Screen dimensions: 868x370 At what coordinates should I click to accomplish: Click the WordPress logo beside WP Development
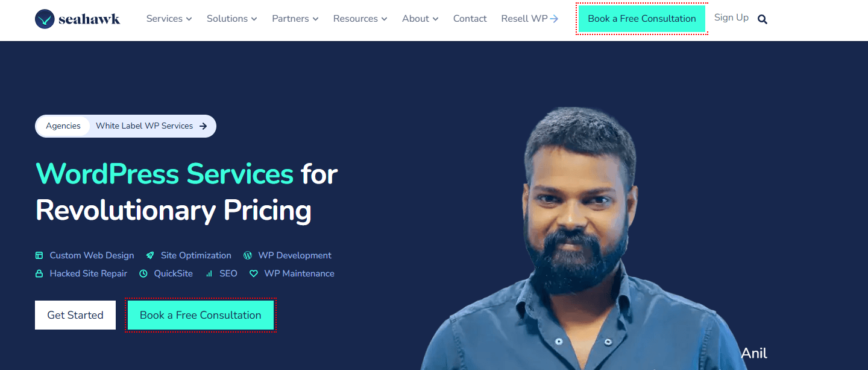248,255
